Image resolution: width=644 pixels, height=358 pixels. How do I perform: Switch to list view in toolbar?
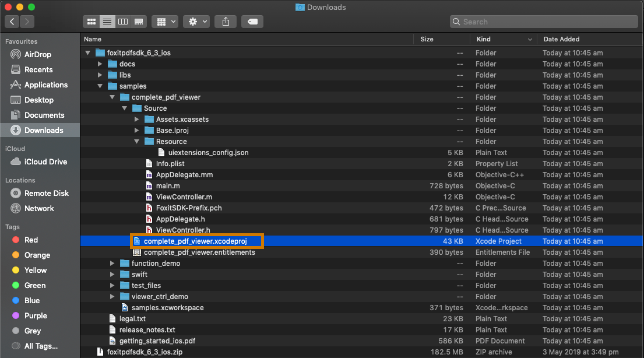pyautogui.click(x=107, y=22)
